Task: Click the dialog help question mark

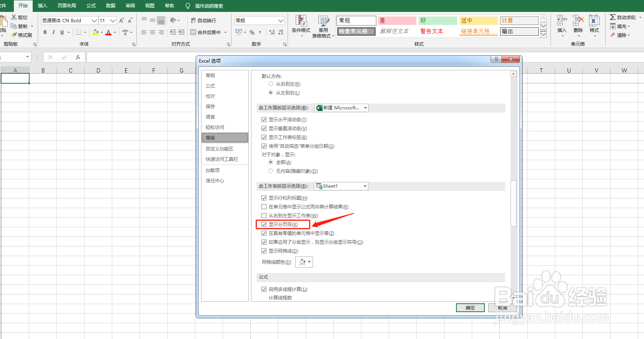Action: coord(496,59)
